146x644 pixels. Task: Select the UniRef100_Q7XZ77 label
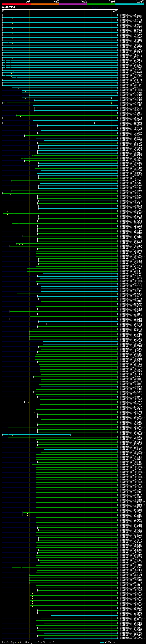pyautogui.click(x=131, y=125)
